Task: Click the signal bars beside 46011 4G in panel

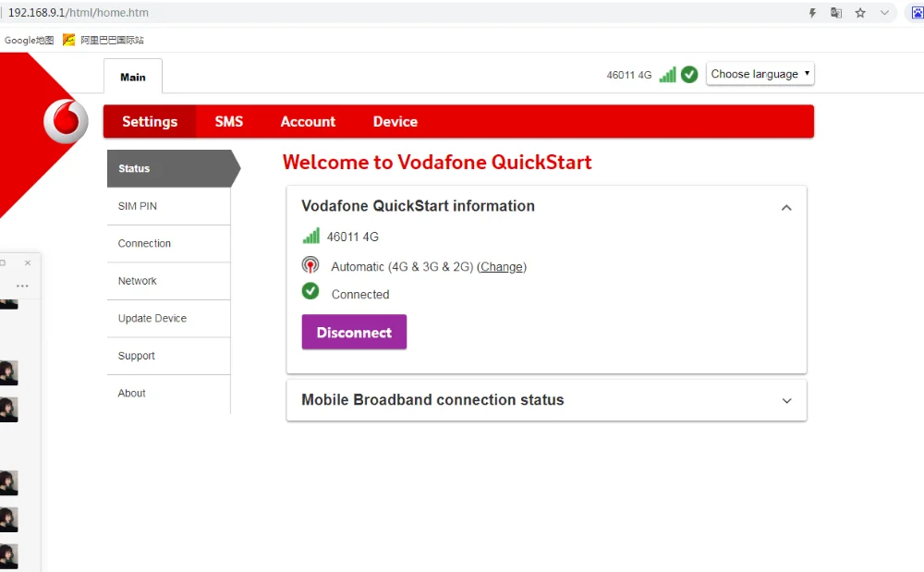Action: 310,236
